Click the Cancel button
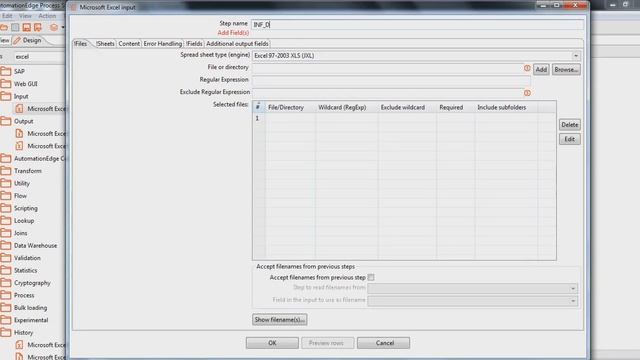The image size is (640, 360). [384, 343]
